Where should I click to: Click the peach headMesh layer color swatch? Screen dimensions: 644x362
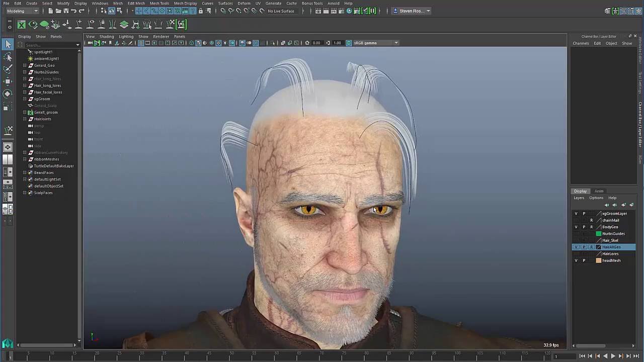pos(599,260)
